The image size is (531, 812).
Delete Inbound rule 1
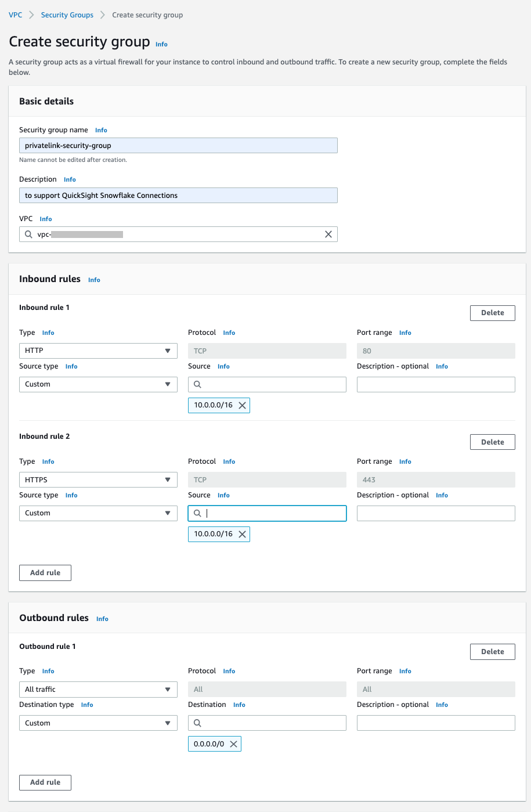click(x=492, y=313)
